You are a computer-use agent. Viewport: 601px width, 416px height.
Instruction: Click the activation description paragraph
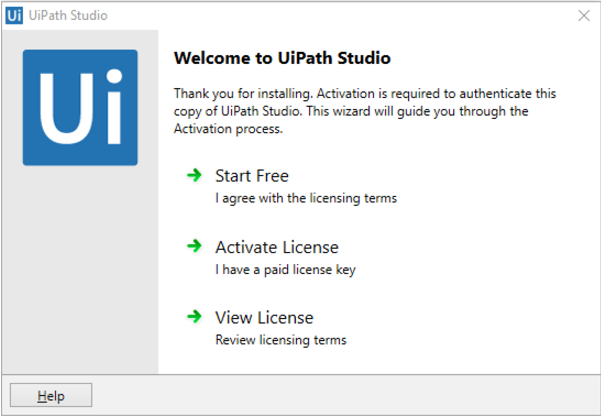pyautogui.click(x=365, y=111)
